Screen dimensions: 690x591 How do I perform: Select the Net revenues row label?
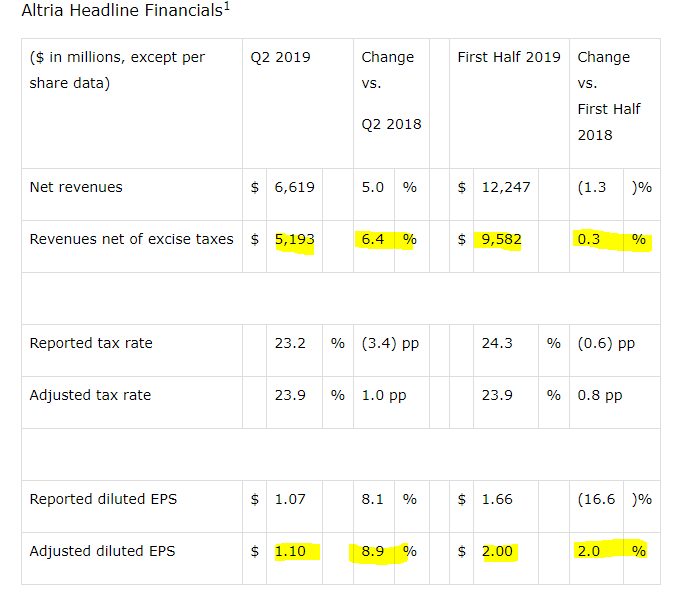coord(76,187)
